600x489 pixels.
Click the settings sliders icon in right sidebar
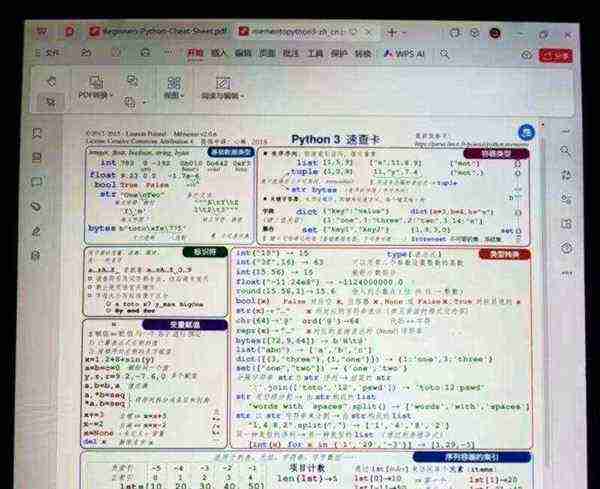pyautogui.click(x=566, y=199)
